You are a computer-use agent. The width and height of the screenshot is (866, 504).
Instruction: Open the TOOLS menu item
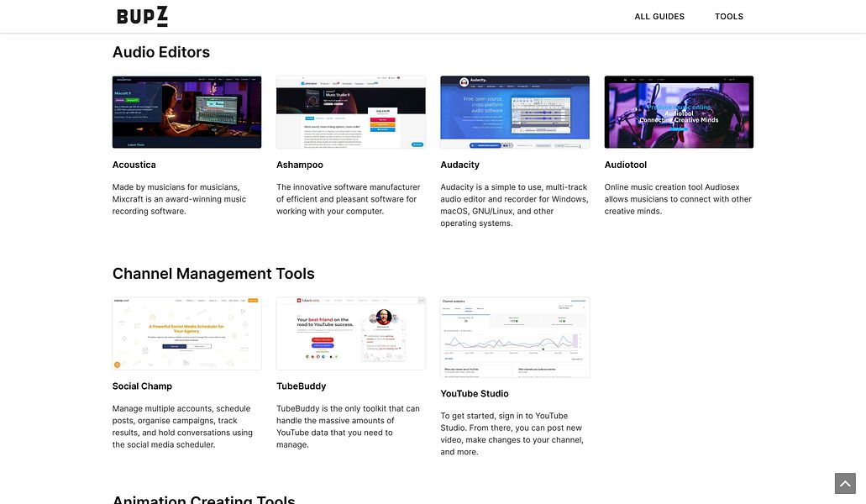point(729,17)
